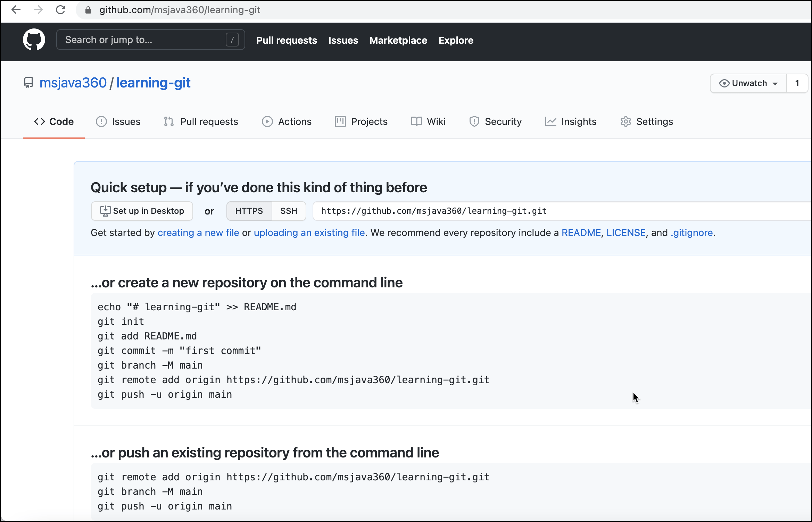Click the GitHub Octocat logo
The width and height of the screenshot is (812, 522).
[34, 40]
